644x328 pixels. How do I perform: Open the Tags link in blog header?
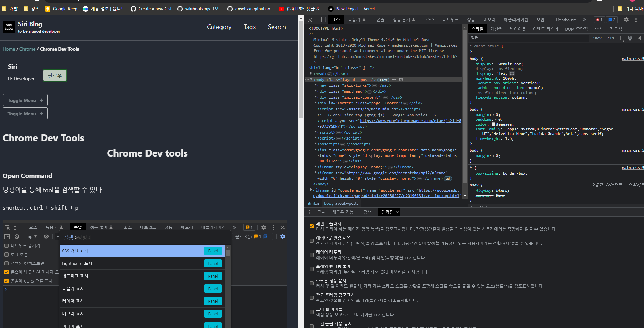point(249,27)
